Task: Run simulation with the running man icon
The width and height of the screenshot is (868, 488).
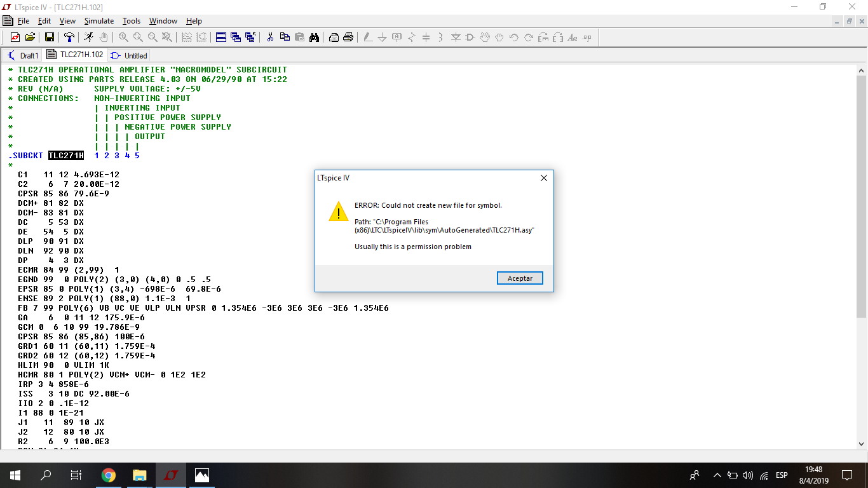Action: (x=88, y=37)
